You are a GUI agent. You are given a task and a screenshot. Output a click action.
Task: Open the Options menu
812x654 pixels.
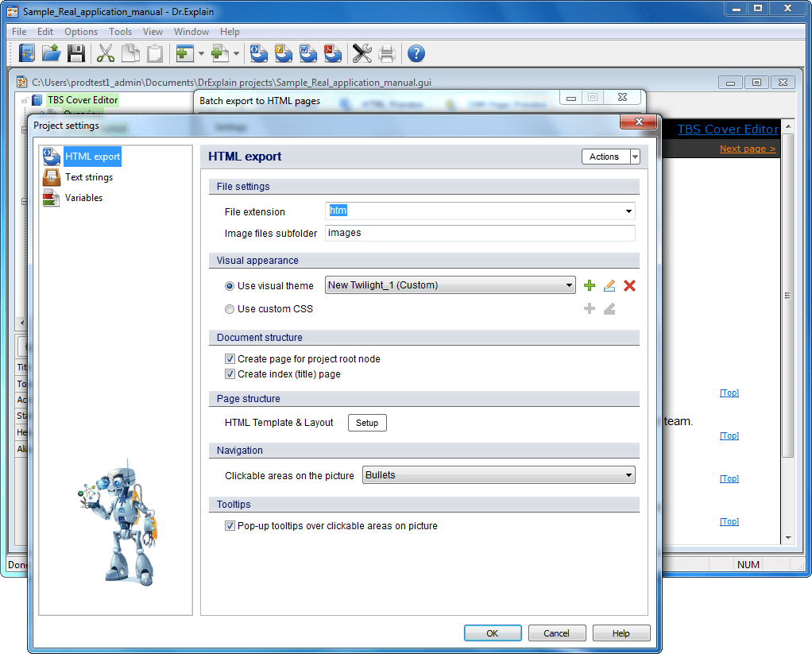81,32
